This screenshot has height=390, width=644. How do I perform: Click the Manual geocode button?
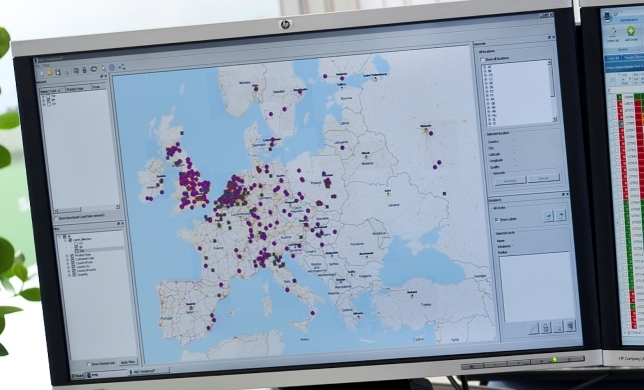point(543,179)
